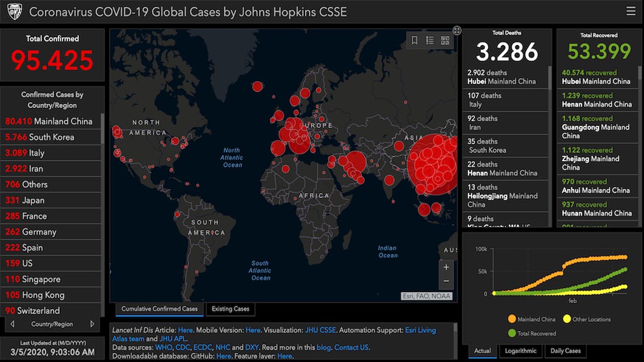644x362 pixels.
Task: Select the Logarithmic chart tab
Action: click(520, 351)
